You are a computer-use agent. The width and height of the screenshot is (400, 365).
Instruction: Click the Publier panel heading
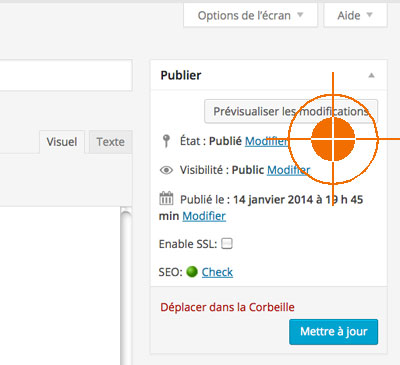181,75
